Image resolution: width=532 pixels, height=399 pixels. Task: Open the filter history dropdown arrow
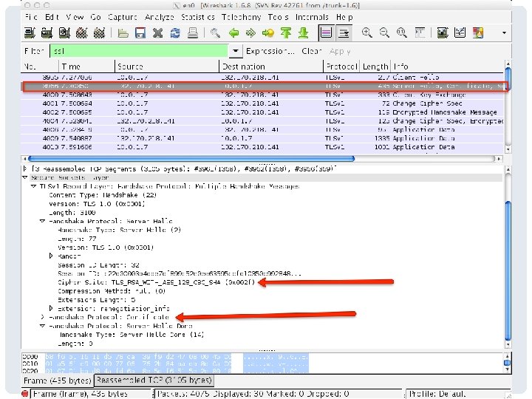point(235,51)
